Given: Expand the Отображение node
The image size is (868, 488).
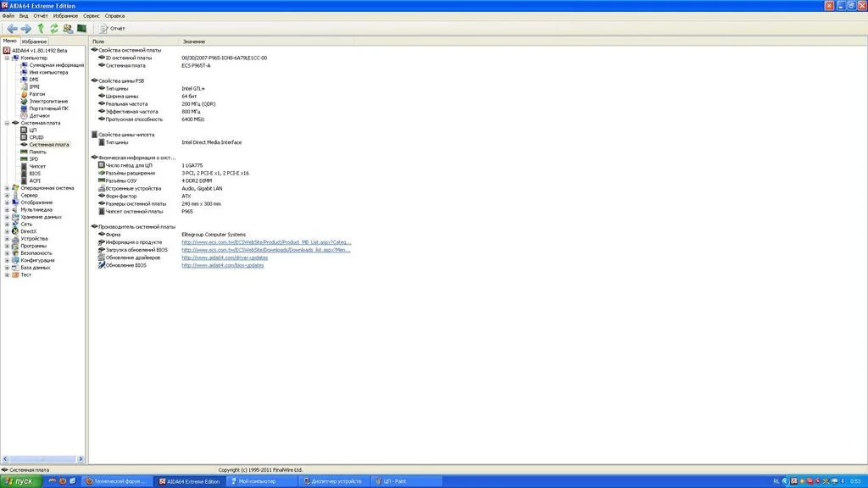Looking at the screenshot, I should tap(7, 202).
